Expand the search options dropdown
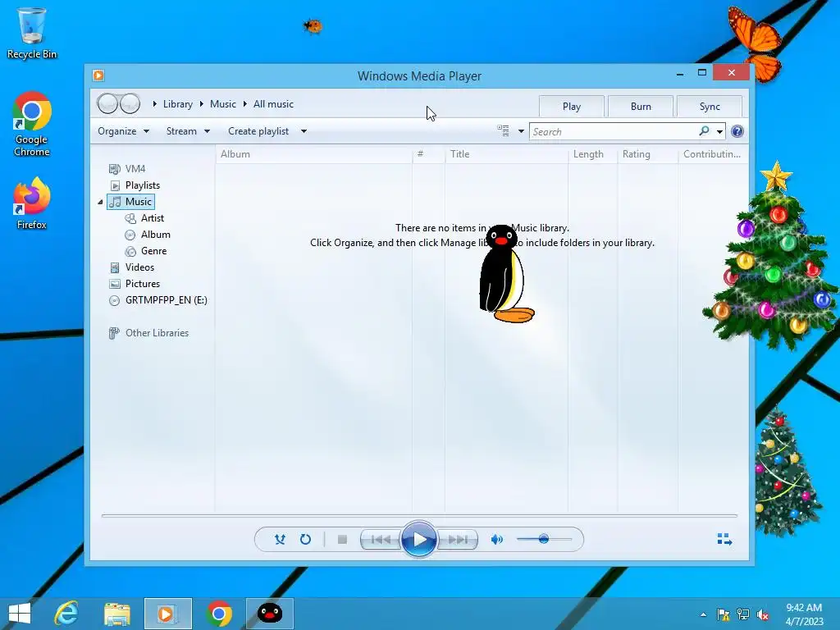840x630 pixels. (x=719, y=132)
